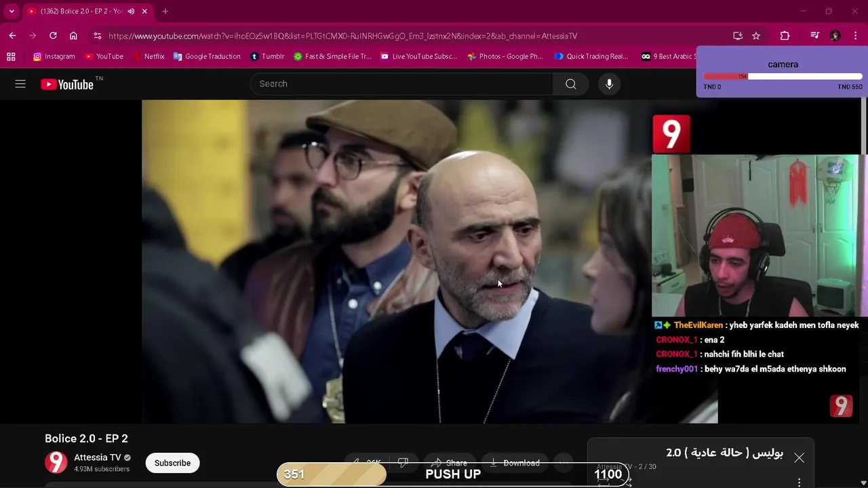Open the Fast & Simple File Tr... bookmark
Screen dimensions: 868x488
point(332,56)
